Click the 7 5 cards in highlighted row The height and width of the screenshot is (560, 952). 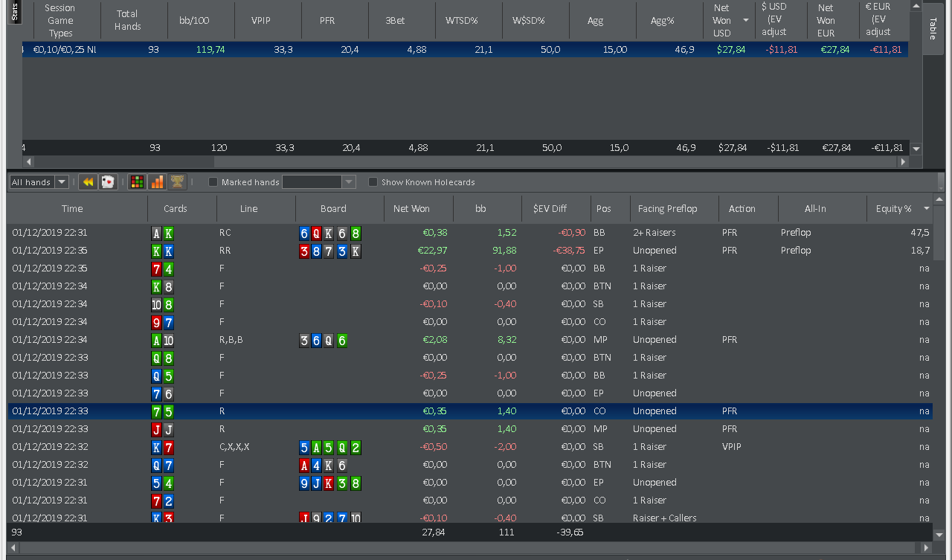pyautogui.click(x=163, y=411)
